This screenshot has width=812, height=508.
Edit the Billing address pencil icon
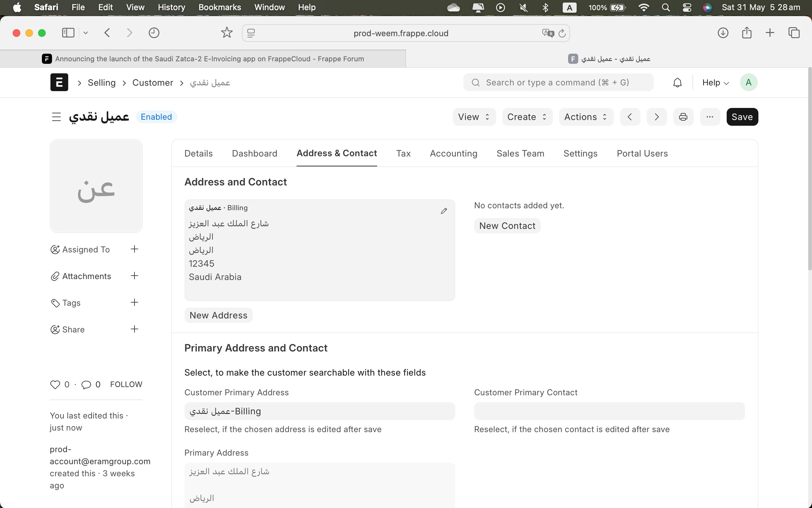(443, 211)
